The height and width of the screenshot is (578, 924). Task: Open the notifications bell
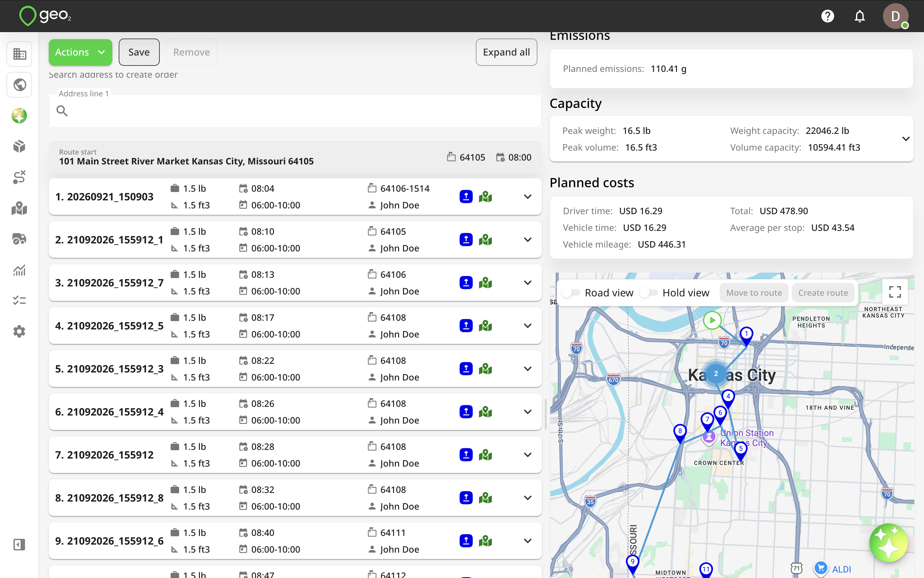[860, 16]
